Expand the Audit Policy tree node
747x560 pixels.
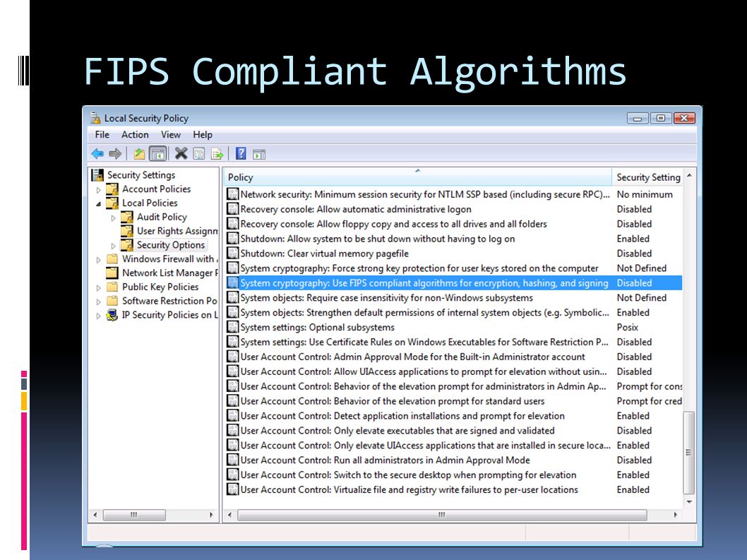[114, 218]
